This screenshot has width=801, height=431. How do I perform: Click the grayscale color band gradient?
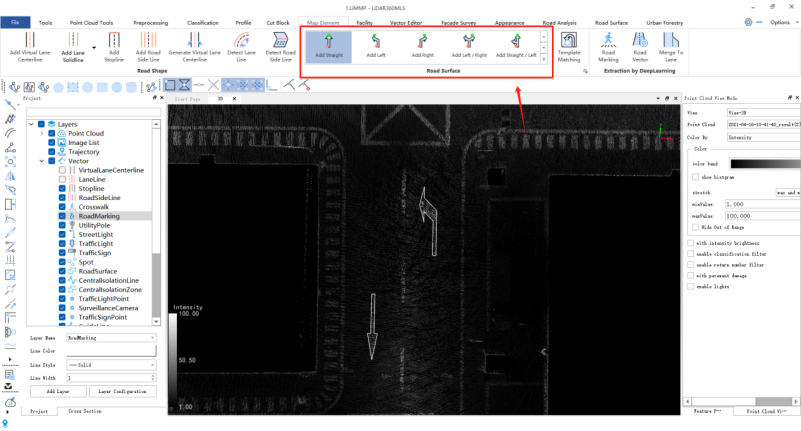tap(765, 163)
